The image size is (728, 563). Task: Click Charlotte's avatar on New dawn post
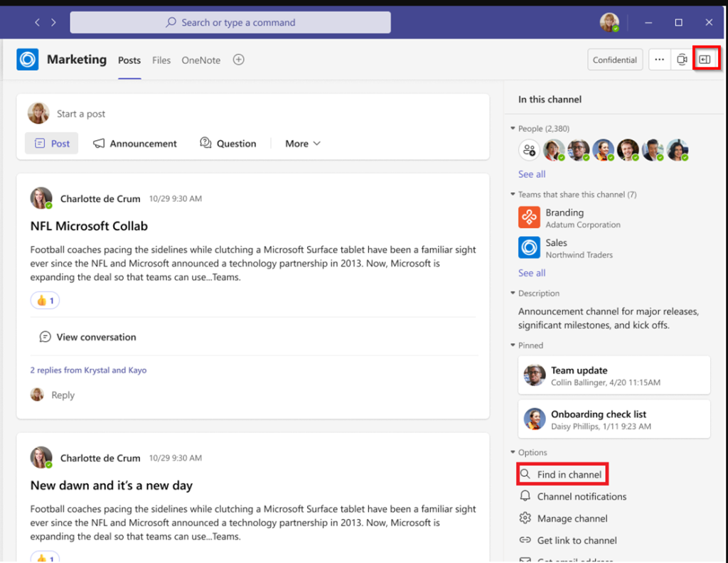[x=41, y=458]
